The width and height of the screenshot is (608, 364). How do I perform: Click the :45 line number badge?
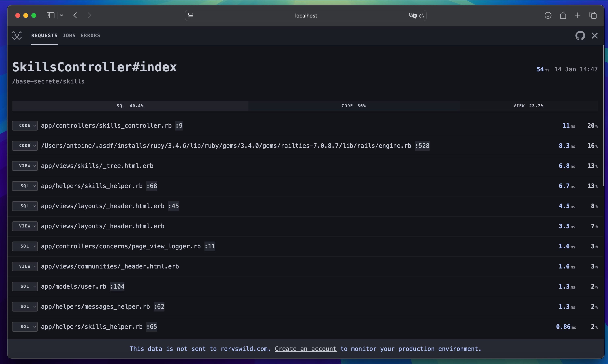pyautogui.click(x=173, y=206)
